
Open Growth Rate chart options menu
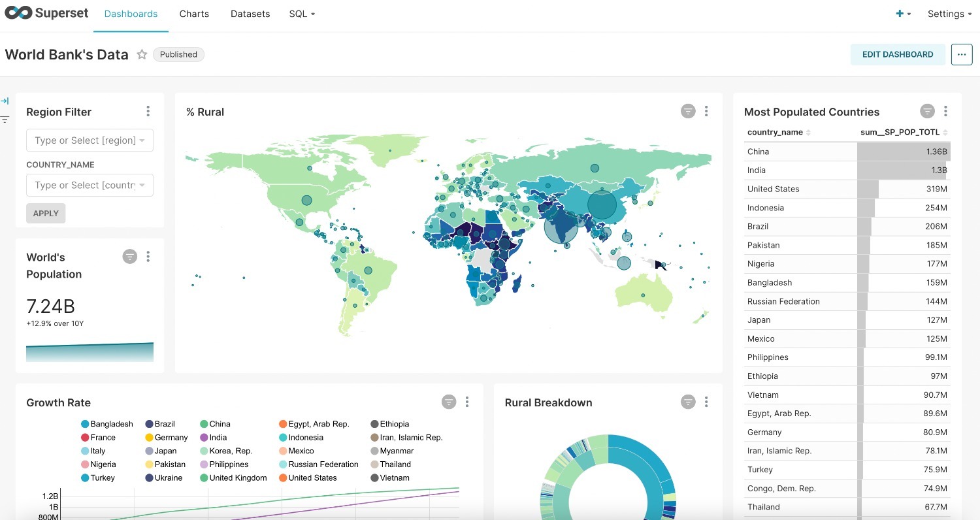click(467, 402)
